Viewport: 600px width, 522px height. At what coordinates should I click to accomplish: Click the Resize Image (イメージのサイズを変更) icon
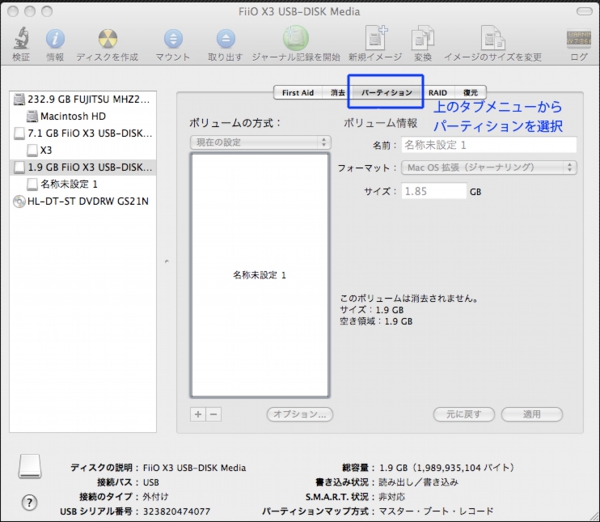point(493,39)
